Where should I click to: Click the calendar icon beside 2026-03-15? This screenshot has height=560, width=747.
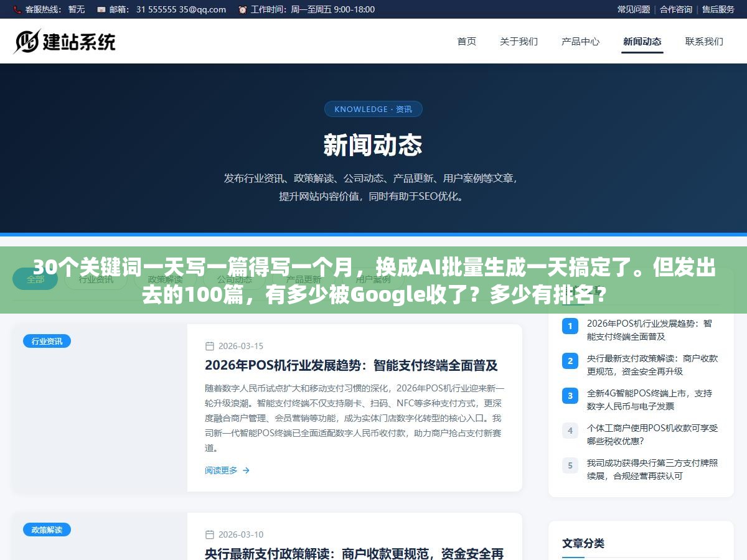coord(210,346)
